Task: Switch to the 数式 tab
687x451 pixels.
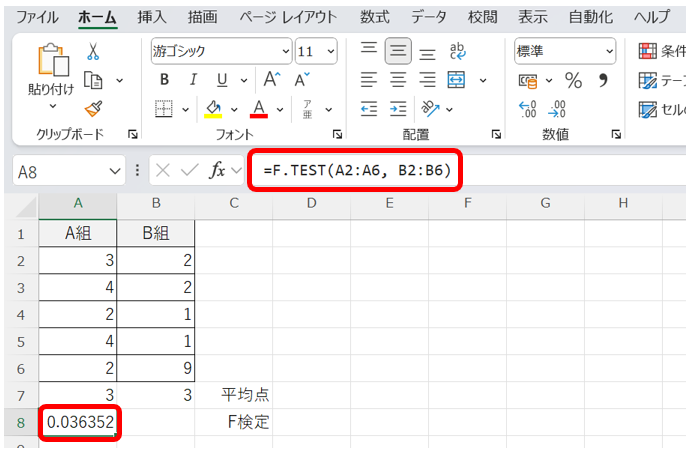Action: [x=375, y=17]
